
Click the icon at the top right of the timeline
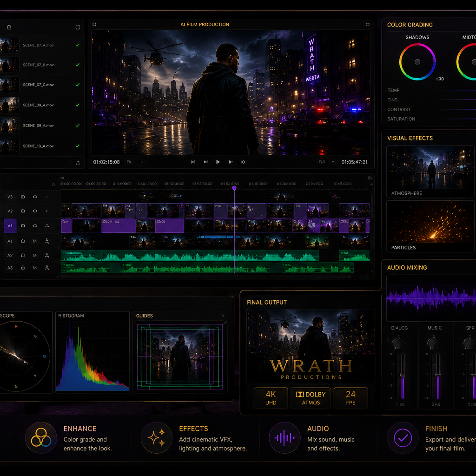click(370, 178)
